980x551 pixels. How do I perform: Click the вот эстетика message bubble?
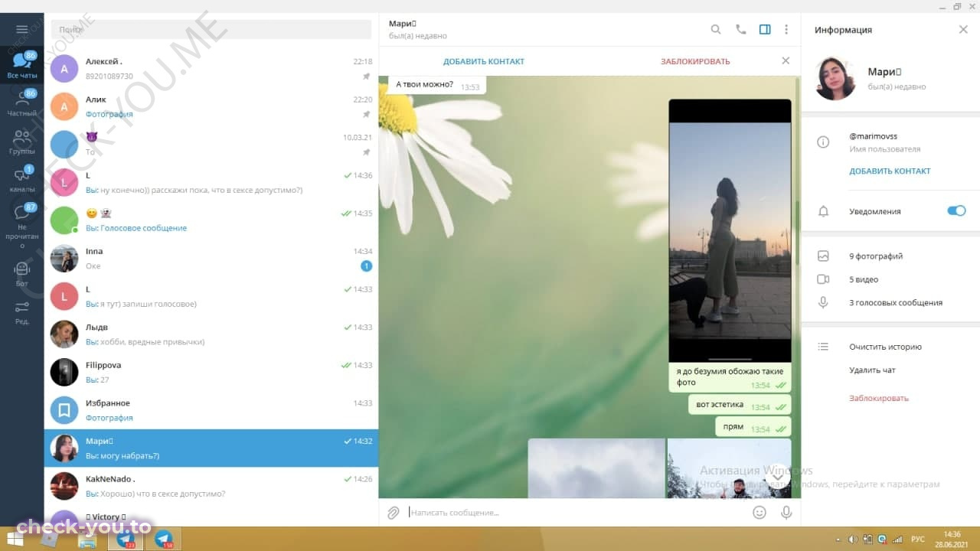(x=740, y=405)
